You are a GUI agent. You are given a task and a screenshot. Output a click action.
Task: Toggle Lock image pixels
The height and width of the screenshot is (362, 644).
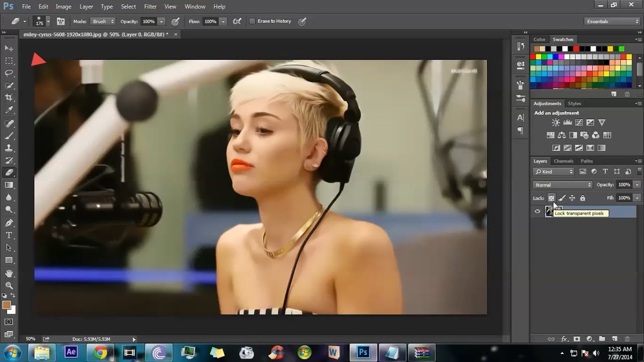[x=562, y=198]
